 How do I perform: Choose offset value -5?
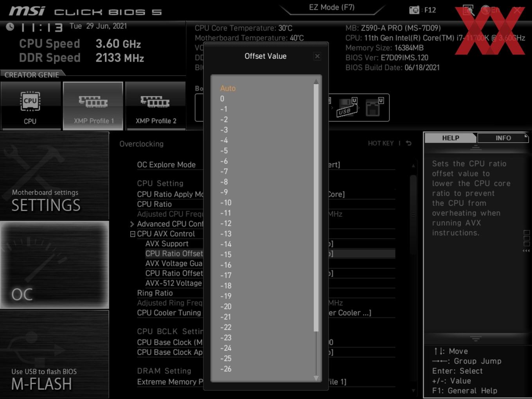click(224, 151)
